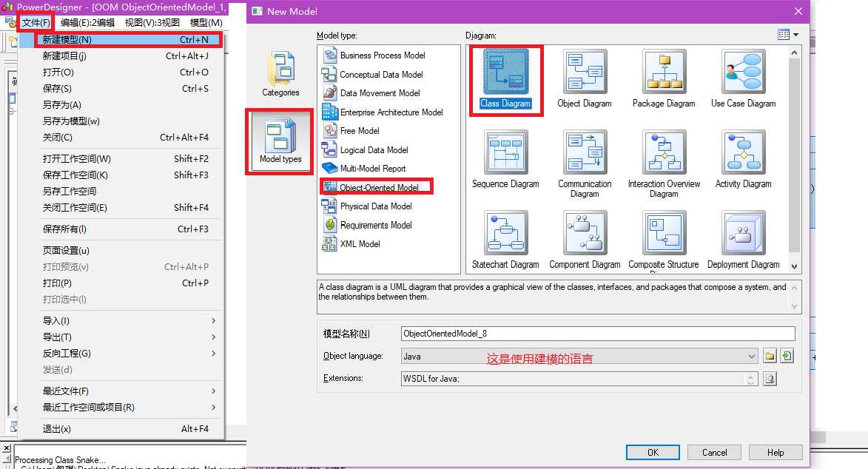Viewport: 868px width, 469px height.
Task: Choose XML Model type
Action: [352, 243]
